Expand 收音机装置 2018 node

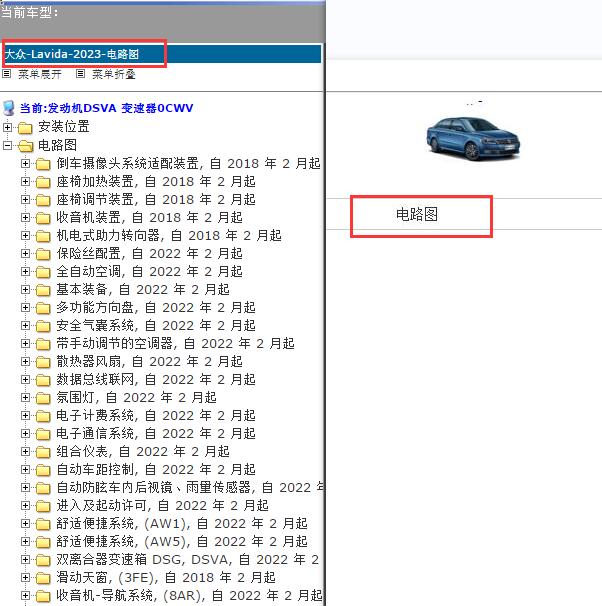point(25,217)
